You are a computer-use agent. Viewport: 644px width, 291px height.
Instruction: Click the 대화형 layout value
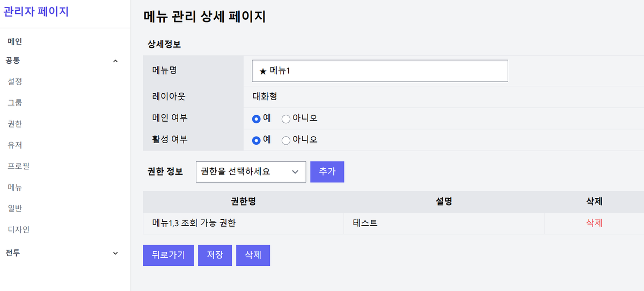(x=265, y=97)
